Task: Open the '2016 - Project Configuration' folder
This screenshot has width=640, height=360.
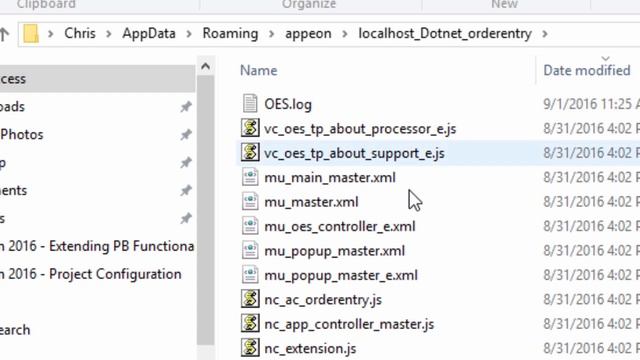Action: coord(91,274)
